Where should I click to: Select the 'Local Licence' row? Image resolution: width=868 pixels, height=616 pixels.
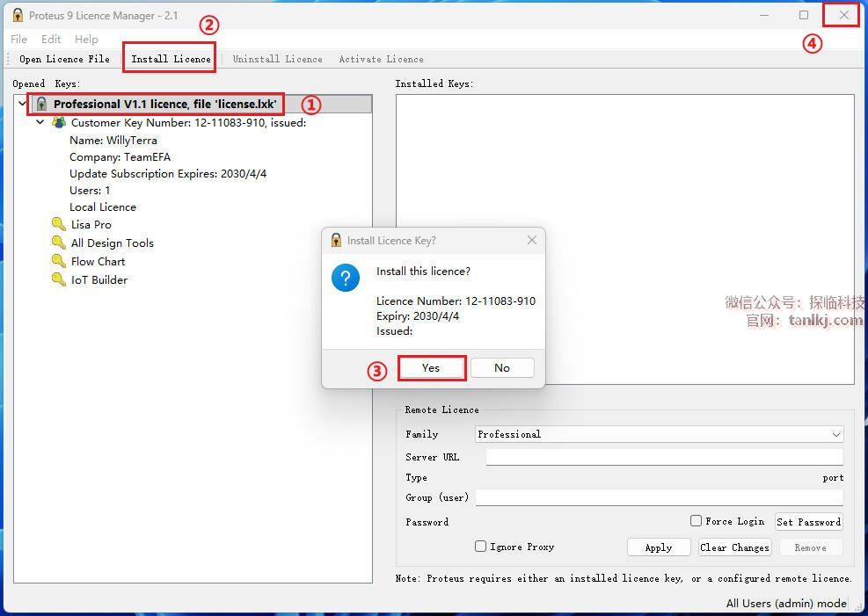[x=102, y=207]
